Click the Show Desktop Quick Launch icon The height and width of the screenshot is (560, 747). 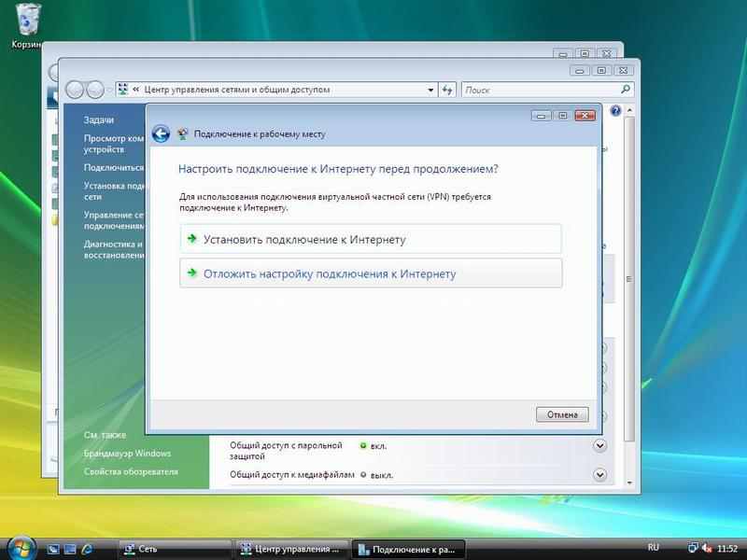point(53,549)
